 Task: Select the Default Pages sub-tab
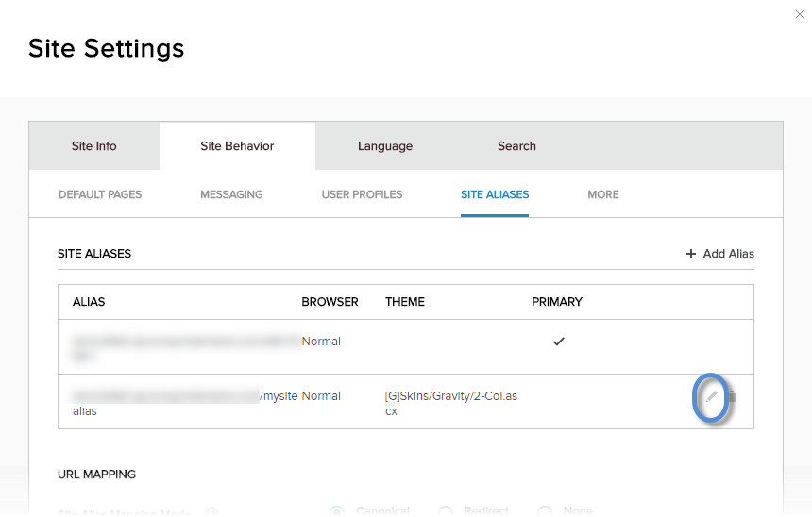(x=100, y=194)
